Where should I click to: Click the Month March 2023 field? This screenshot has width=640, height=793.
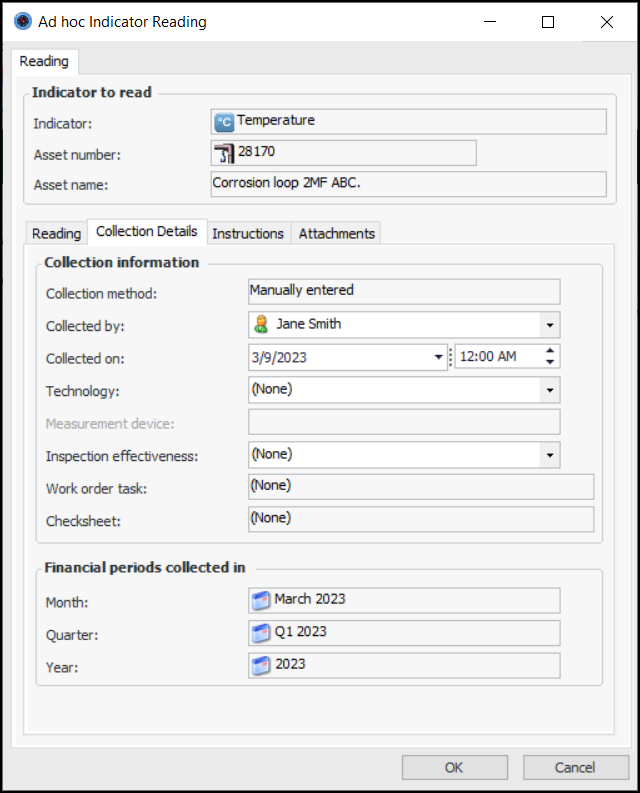[x=404, y=600]
